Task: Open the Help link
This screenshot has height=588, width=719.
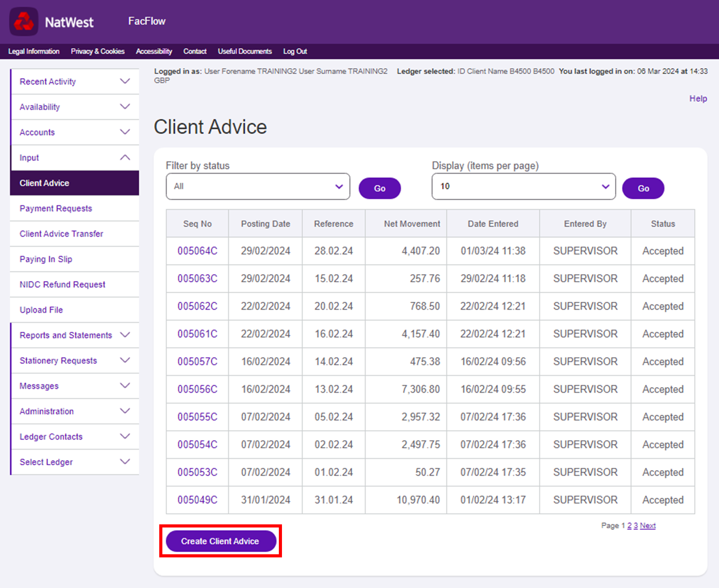Action: click(698, 98)
